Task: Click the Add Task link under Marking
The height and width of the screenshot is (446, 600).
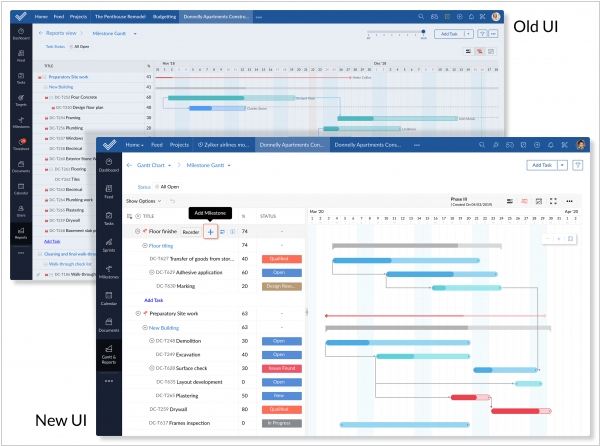Action: (x=154, y=299)
